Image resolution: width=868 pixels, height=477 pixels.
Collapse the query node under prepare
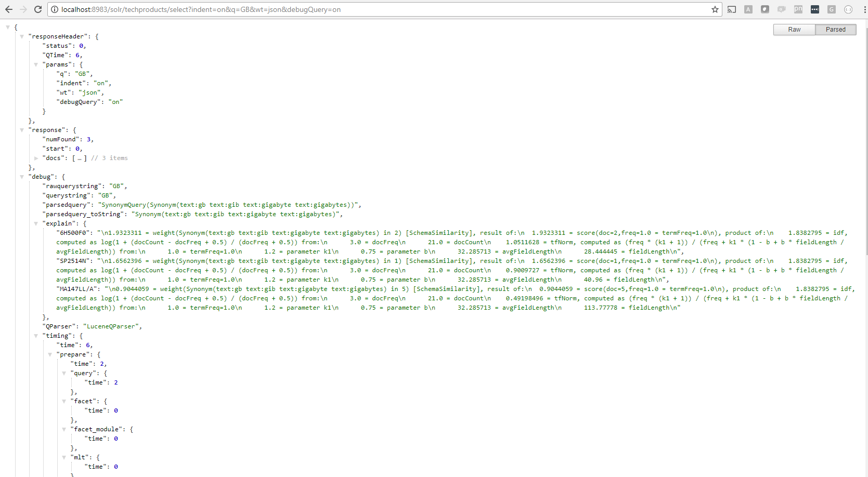point(64,373)
